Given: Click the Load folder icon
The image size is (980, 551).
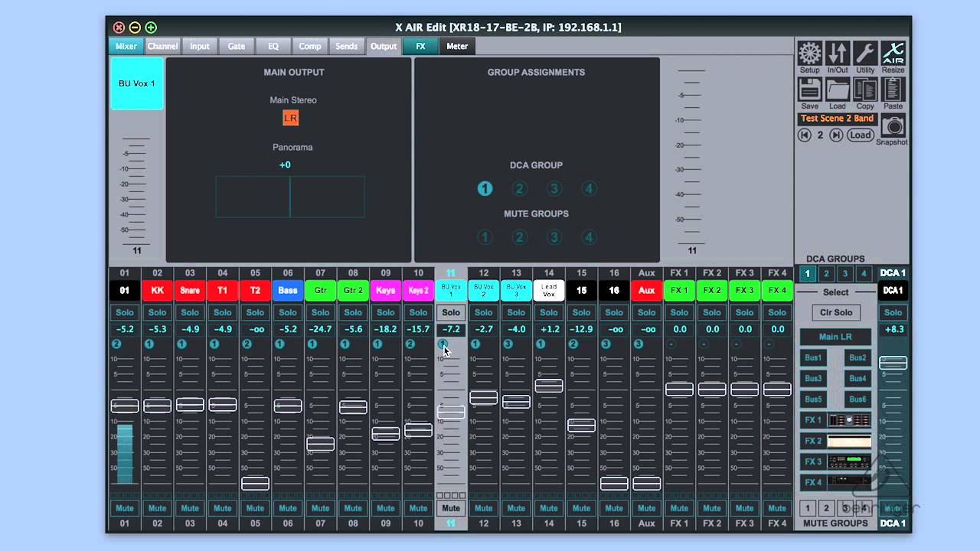Looking at the screenshot, I should pyautogui.click(x=838, y=90).
